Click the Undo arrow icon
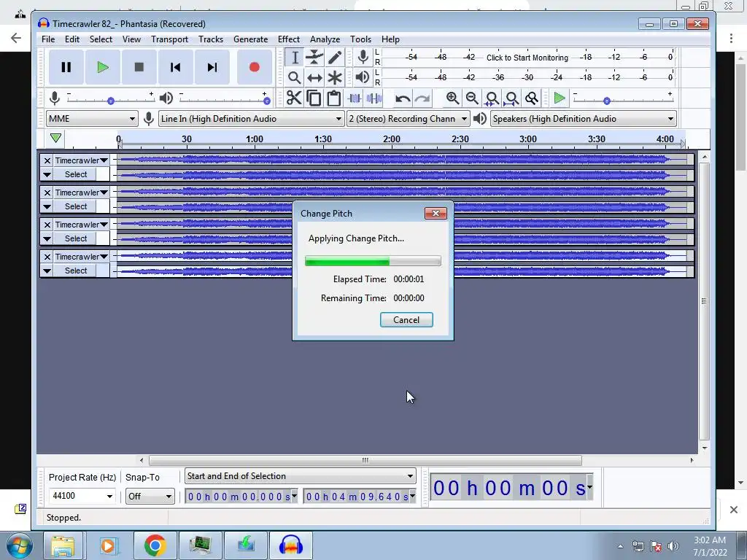Viewport: 747px width, 560px height. click(403, 98)
